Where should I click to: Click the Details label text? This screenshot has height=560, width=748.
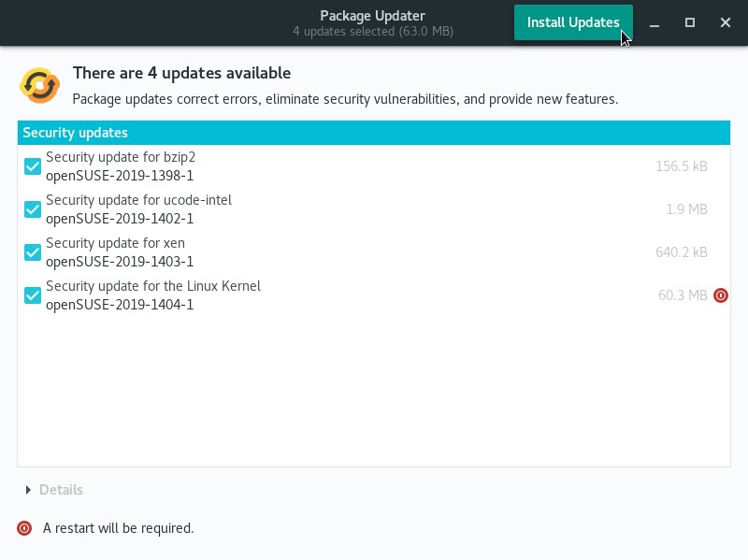click(x=61, y=490)
